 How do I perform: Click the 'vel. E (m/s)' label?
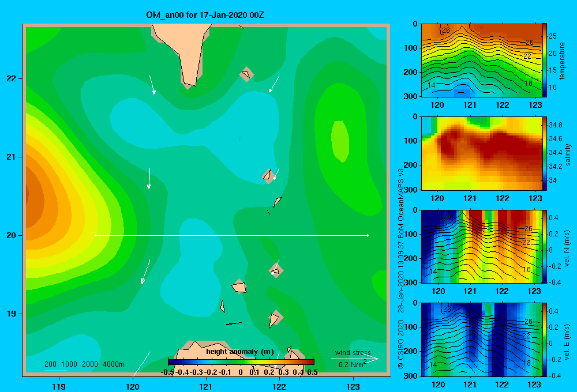[x=567, y=341]
